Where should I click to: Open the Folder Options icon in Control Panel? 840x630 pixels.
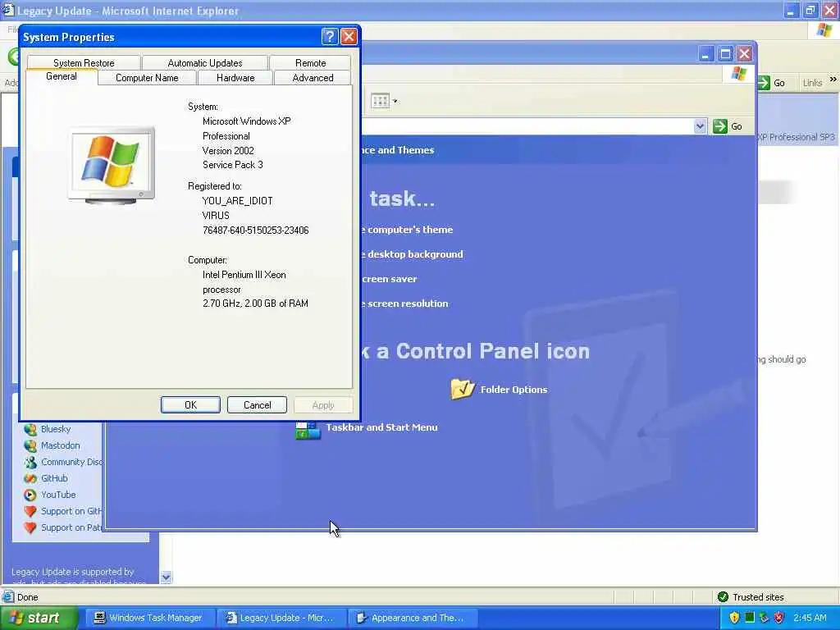click(463, 389)
